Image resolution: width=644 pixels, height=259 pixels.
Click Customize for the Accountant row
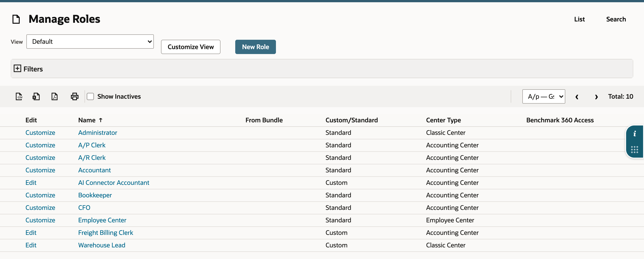click(x=40, y=170)
